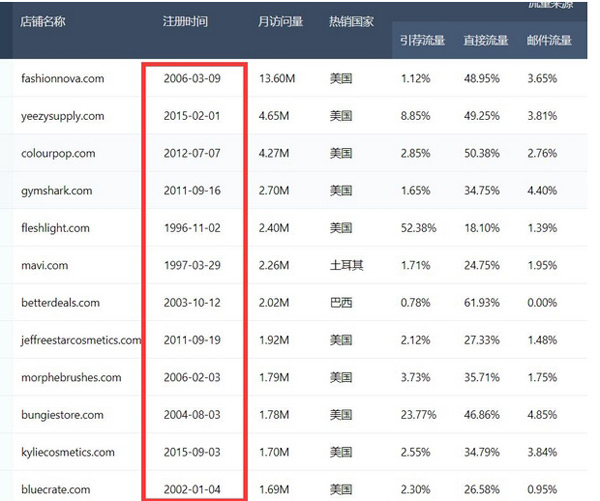This screenshot has width=600, height=501.
Task: Open the fashionnova.com store row
Action: point(62,79)
